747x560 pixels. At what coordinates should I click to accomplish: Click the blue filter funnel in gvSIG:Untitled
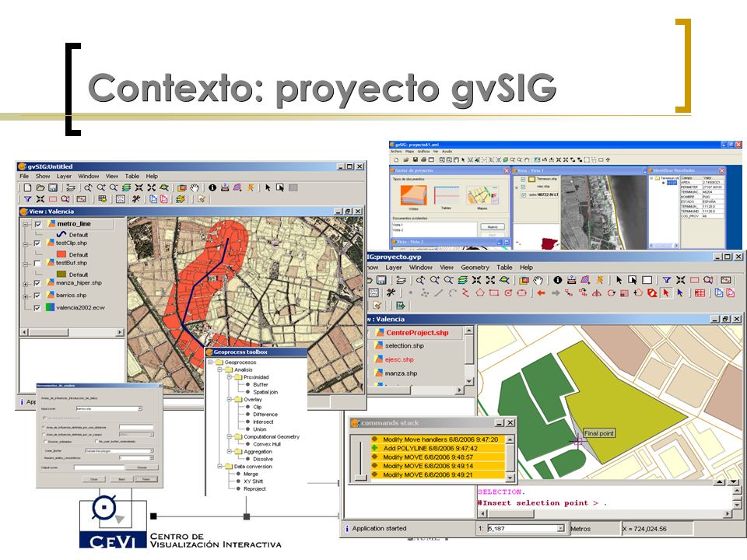pyautogui.click(x=28, y=199)
